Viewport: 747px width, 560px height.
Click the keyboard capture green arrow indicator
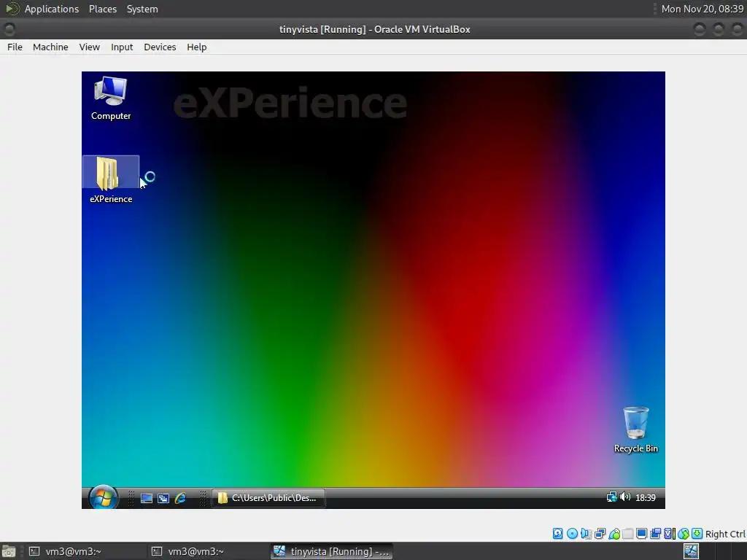[x=697, y=534]
